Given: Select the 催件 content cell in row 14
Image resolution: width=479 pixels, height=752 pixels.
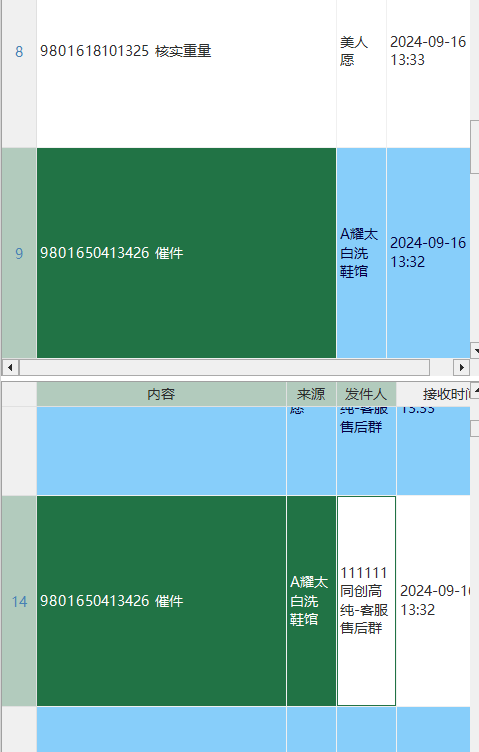Looking at the screenshot, I should (162, 601).
